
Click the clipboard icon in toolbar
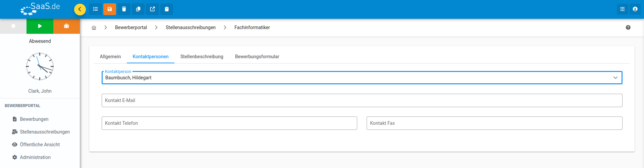click(167, 9)
